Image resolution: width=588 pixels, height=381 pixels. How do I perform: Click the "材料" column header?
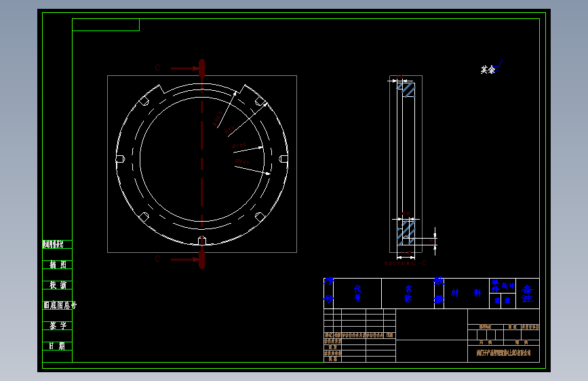pos(466,293)
